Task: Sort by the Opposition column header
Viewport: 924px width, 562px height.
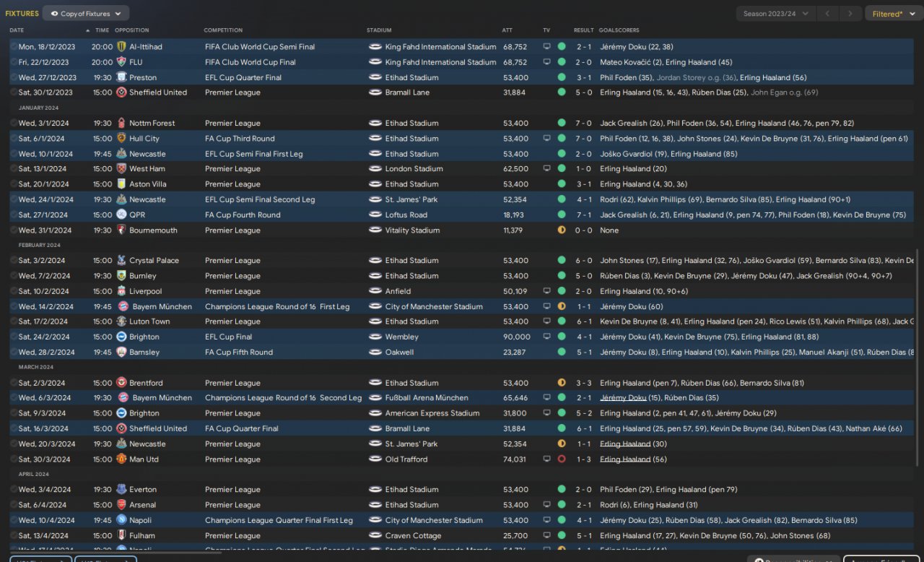Action: [131, 30]
